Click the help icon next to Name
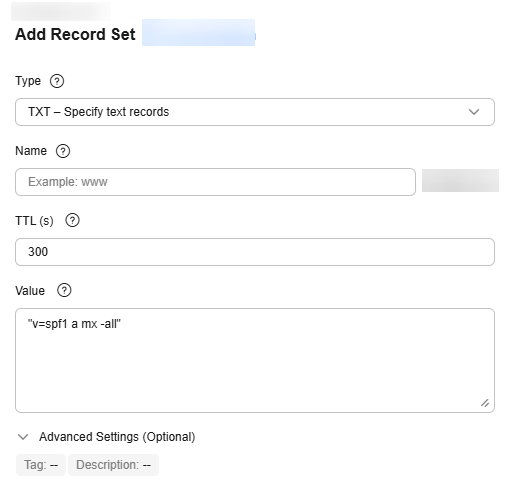513x487 pixels. (x=63, y=151)
